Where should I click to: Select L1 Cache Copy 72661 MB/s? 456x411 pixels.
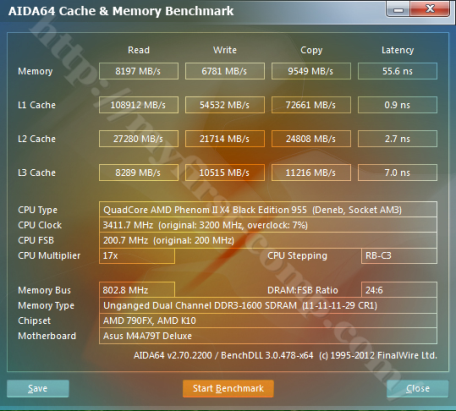(x=311, y=105)
